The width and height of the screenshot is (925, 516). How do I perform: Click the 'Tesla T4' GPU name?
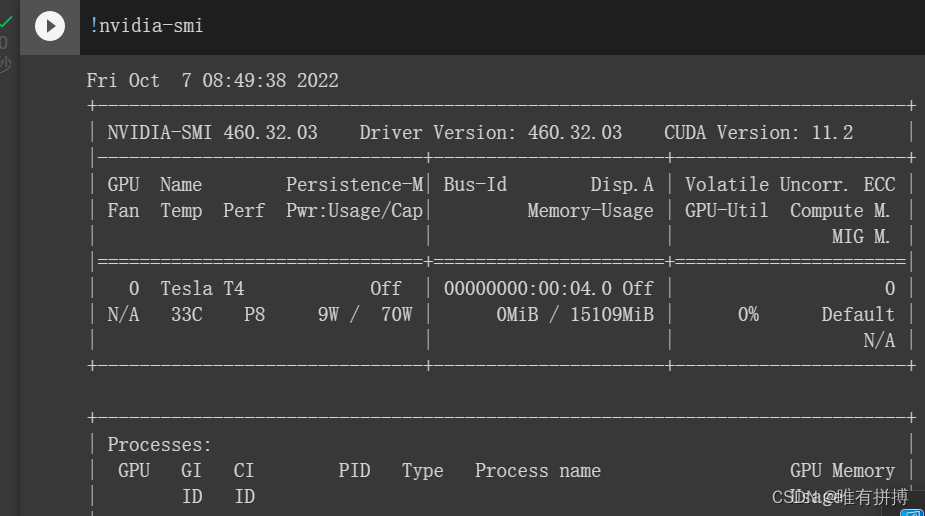[x=202, y=288]
